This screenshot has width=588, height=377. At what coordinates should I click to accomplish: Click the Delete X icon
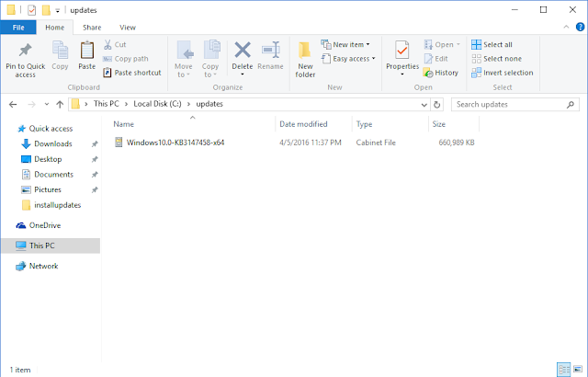[x=243, y=51]
